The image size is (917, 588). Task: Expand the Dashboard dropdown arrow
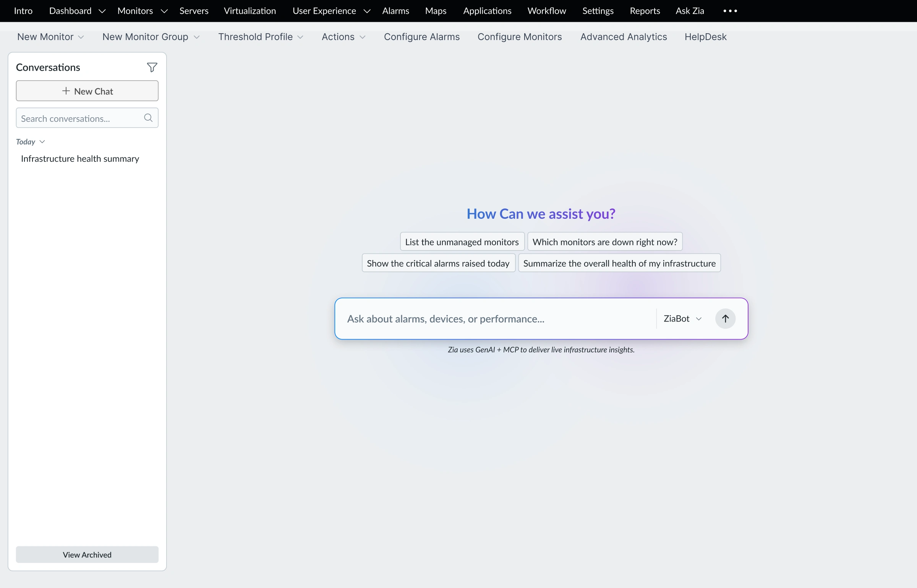pyautogui.click(x=102, y=11)
